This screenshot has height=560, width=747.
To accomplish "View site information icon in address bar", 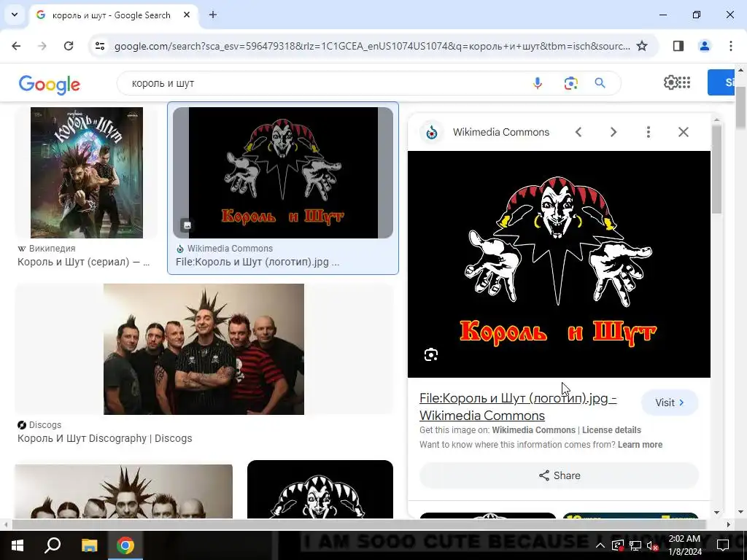I will tap(100, 46).
